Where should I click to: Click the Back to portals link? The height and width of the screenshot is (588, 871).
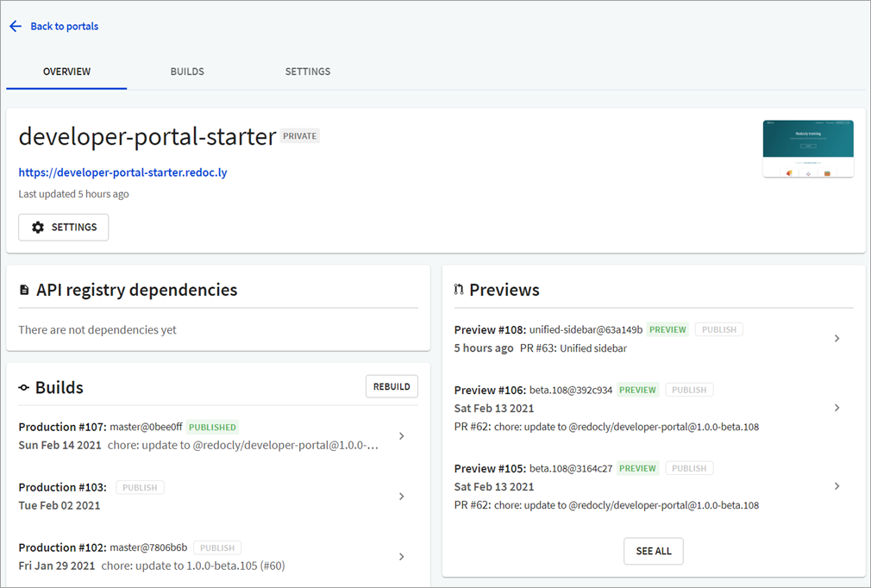65,26
